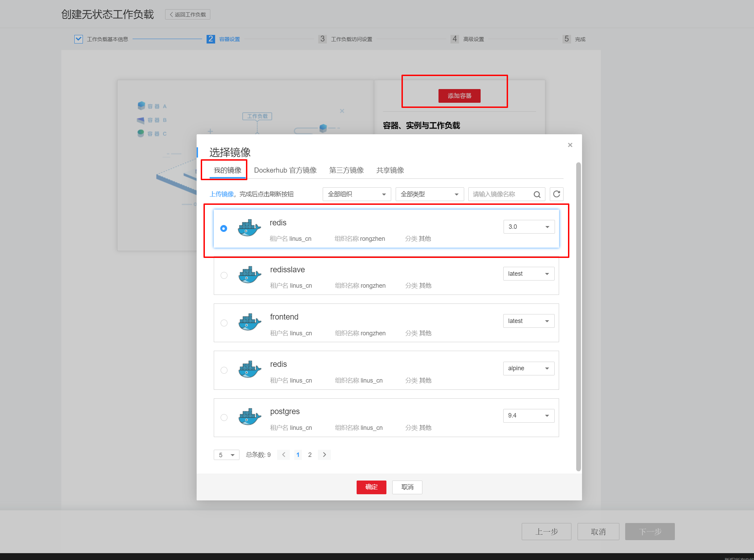Image resolution: width=754 pixels, height=560 pixels.
Task: Click the redisslave Docker whale icon
Action: 249,275
